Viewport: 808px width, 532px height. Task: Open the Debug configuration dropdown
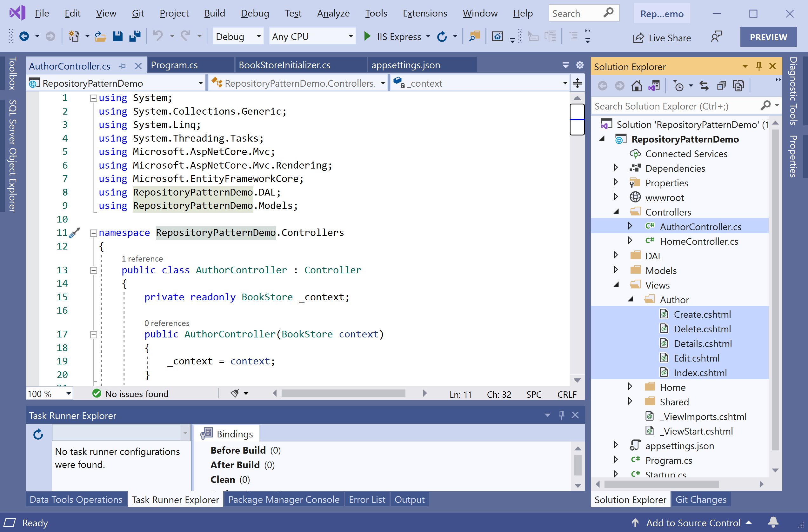[x=259, y=36]
